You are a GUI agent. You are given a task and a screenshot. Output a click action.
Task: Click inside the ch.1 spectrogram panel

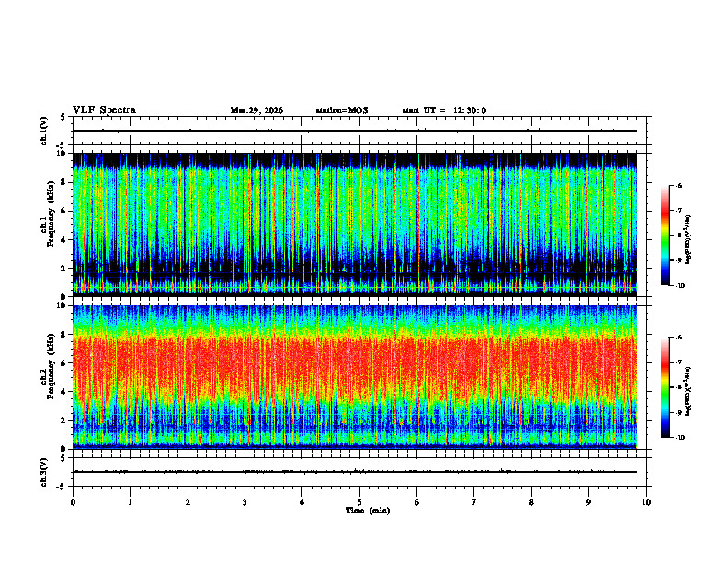coord(355,224)
